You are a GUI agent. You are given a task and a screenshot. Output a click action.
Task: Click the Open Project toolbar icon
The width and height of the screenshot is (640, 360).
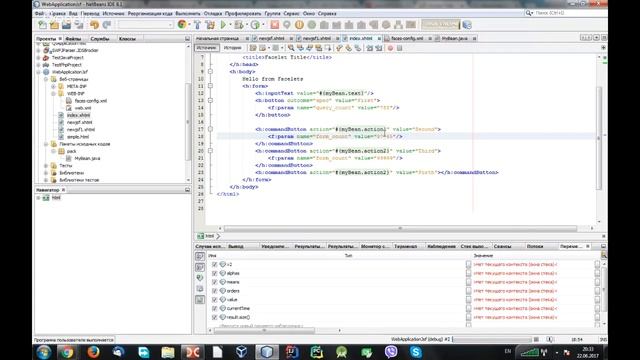click(x=67, y=25)
